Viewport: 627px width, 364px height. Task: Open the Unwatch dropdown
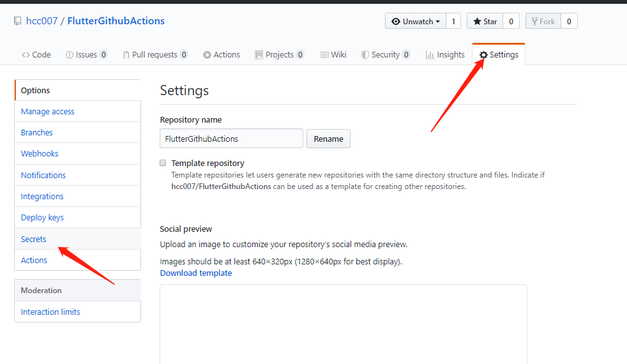pos(415,21)
